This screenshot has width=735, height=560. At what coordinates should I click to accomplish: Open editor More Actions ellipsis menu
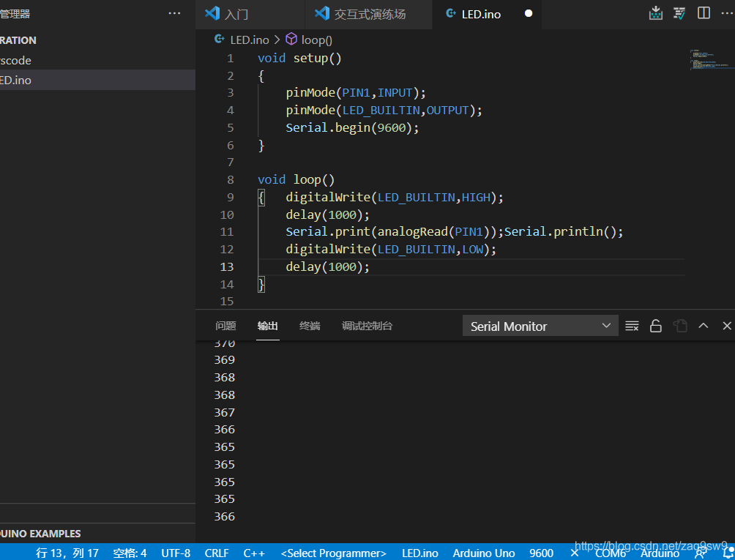click(x=728, y=13)
